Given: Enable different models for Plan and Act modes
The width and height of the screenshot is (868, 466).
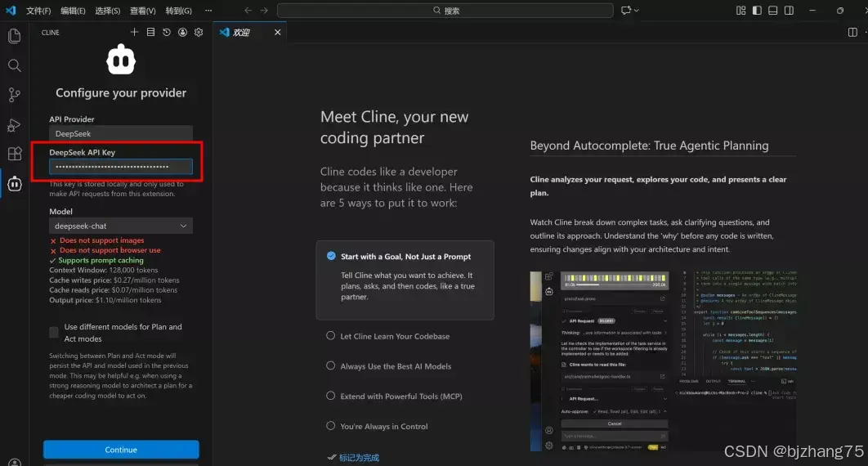Looking at the screenshot, I should (54, 332).
